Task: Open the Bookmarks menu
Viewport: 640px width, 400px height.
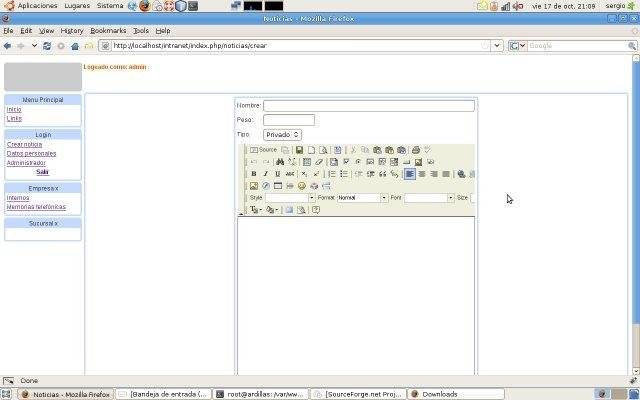Action: pos(108,31)
